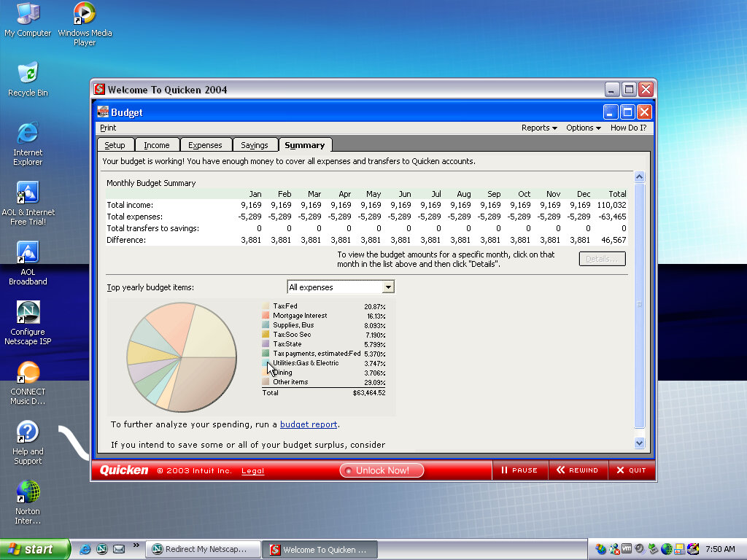Launch Windows Media Player shortcut

pyautogui.click(x=85, y=15)
